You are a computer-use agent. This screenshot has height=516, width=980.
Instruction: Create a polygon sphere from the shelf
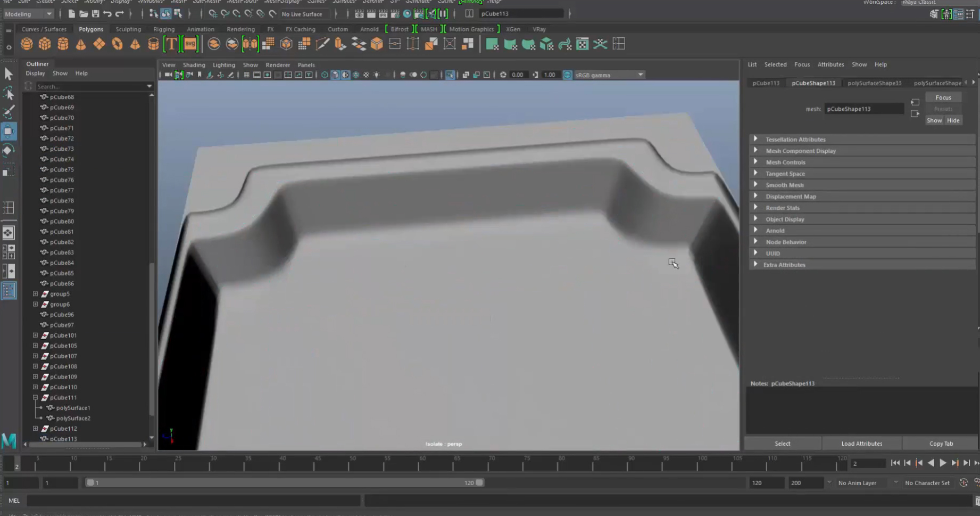click(x=27, y=44)
